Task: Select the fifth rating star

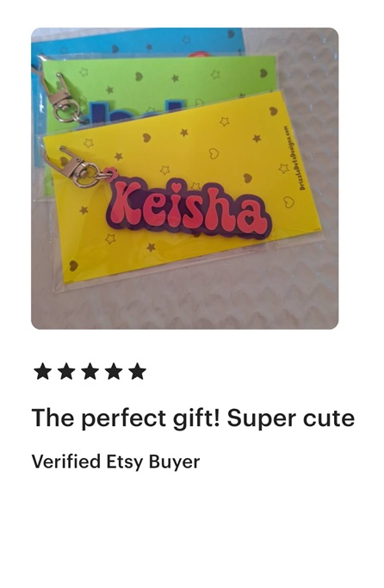Action: tap(138, 372)
